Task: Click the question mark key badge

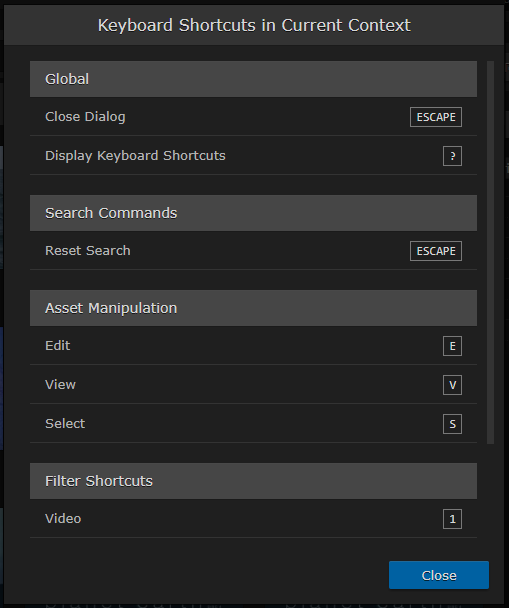Action: (x=452, y=156)
